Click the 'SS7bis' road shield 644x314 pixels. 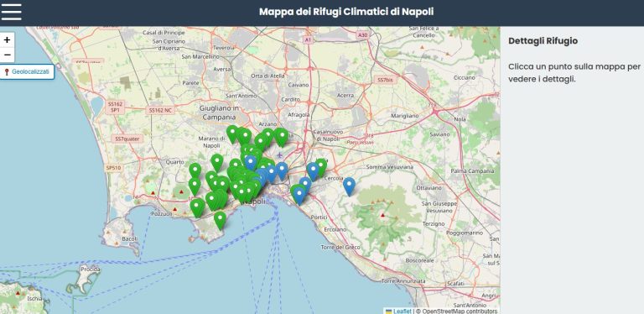click(385, 80)
